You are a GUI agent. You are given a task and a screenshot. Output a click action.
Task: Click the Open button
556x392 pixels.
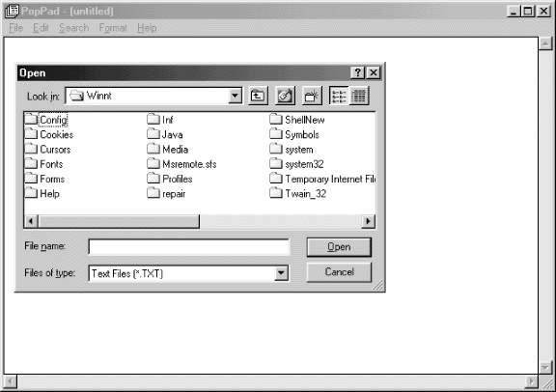pyautogui.click(x=339, y=247)
